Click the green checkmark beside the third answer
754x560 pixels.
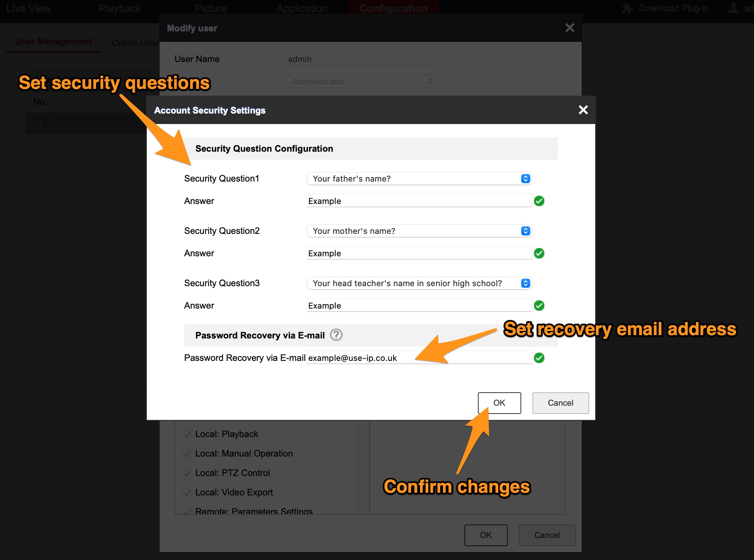(538, 305)
